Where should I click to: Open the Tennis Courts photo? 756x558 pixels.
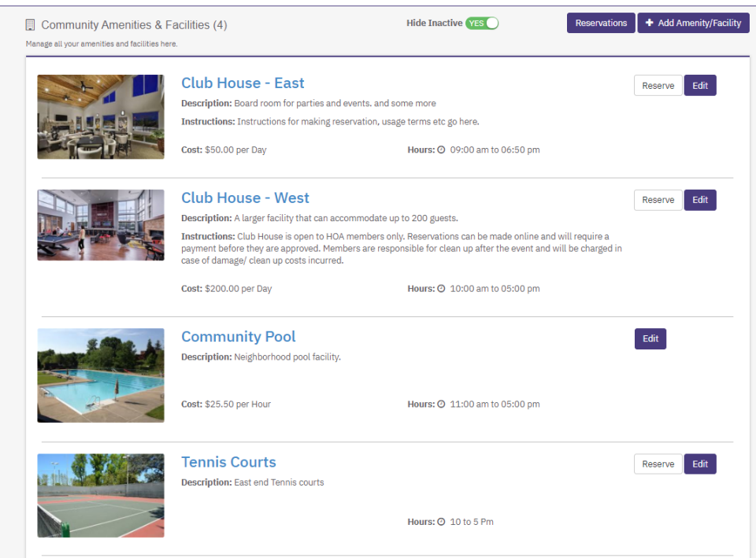click(x=101, y=495)
